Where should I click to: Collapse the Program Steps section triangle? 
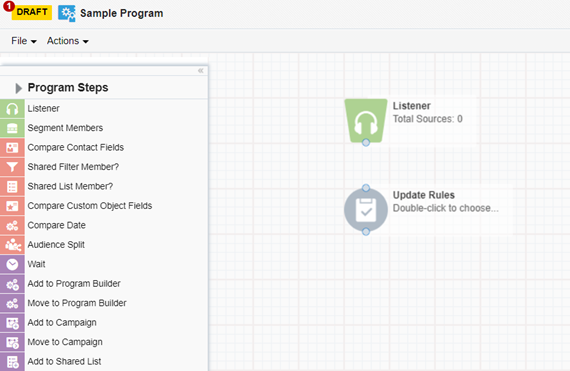tap(18, 88)
